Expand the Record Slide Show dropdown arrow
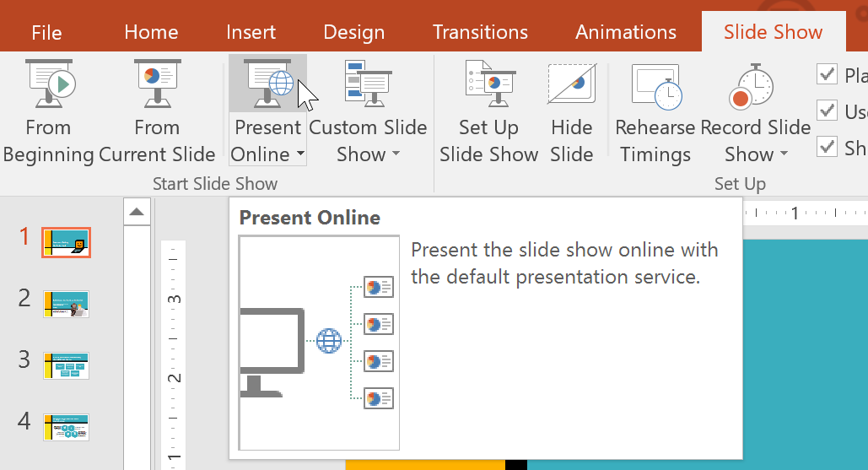868x470 pixels. click(x=784, y=155)
